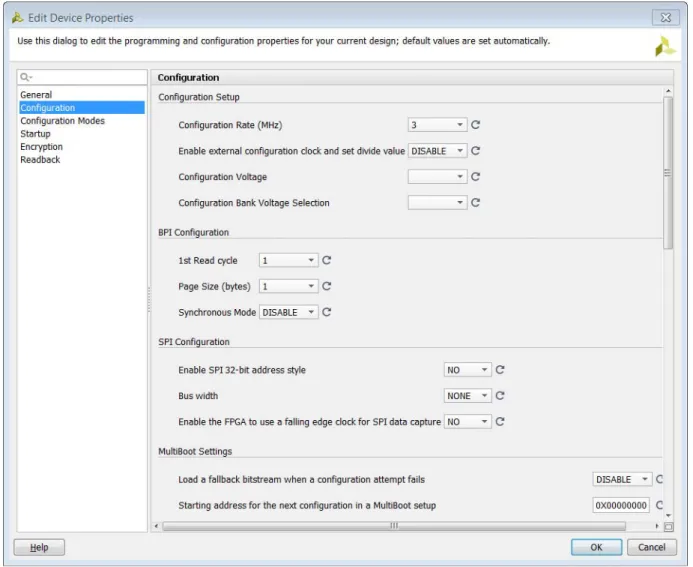Select General in the category list
693x567 pixels.
[x=82, y=95]
